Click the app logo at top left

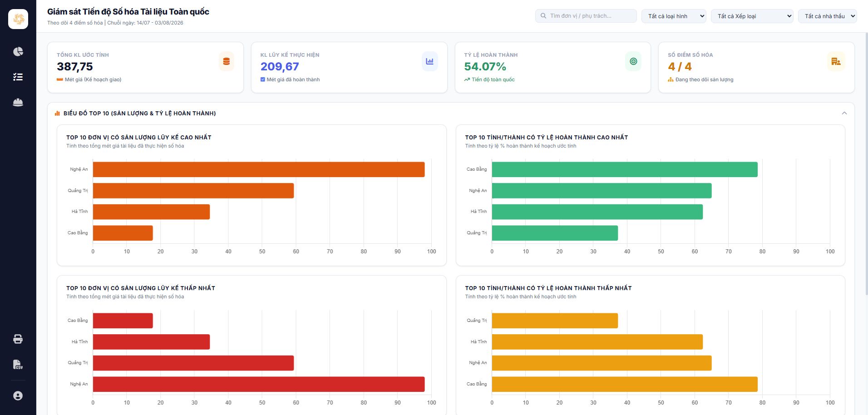(x=18, y=19)
